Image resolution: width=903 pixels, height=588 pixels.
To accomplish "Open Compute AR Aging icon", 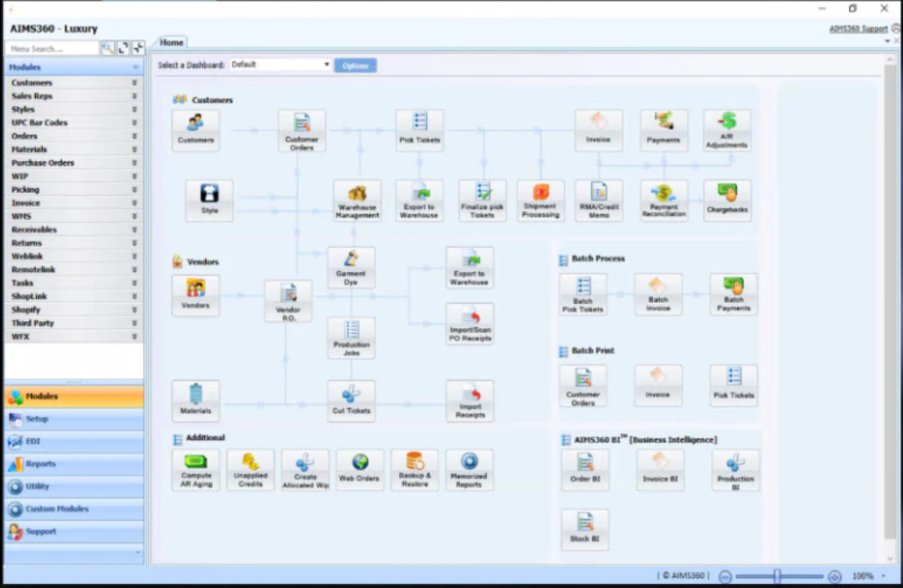I will pyautogui.click(x=196, y=470).
